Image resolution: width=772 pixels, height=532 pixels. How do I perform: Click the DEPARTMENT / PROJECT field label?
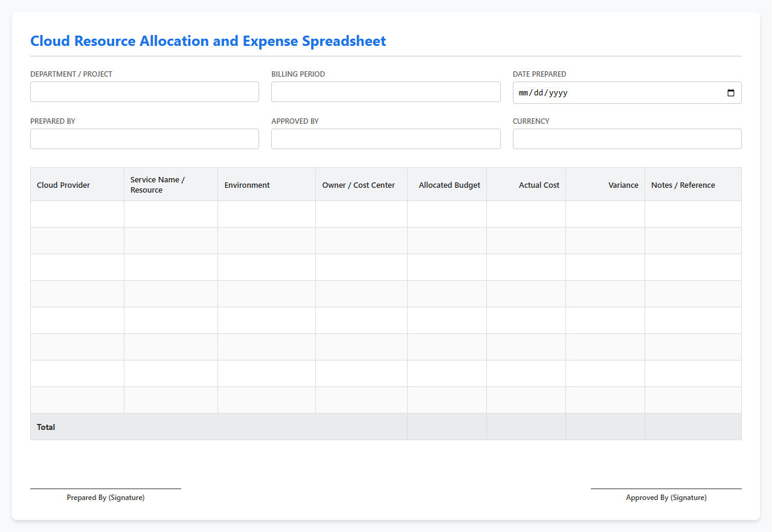pyautogui.click(x=71, y=74)
